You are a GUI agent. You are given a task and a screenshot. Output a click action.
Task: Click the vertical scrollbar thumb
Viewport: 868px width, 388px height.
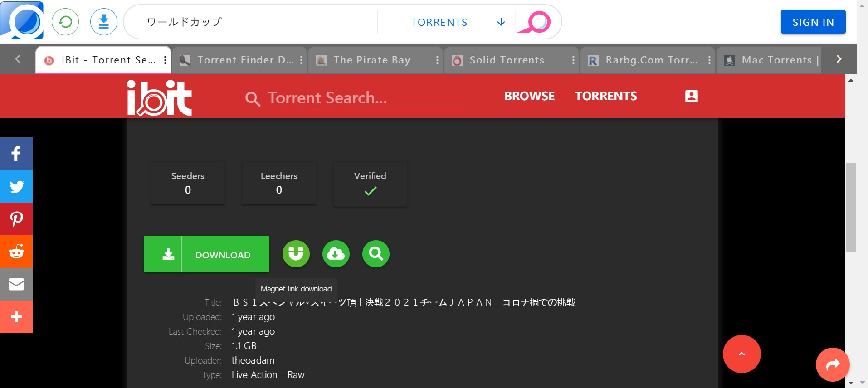pyautogui.click(x=851, y=207)
